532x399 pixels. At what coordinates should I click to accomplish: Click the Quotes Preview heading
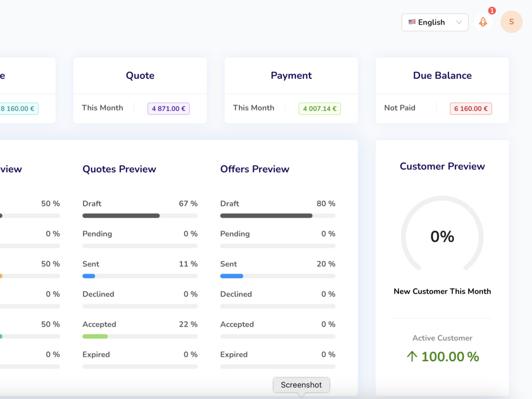click(x=119, y=169)
